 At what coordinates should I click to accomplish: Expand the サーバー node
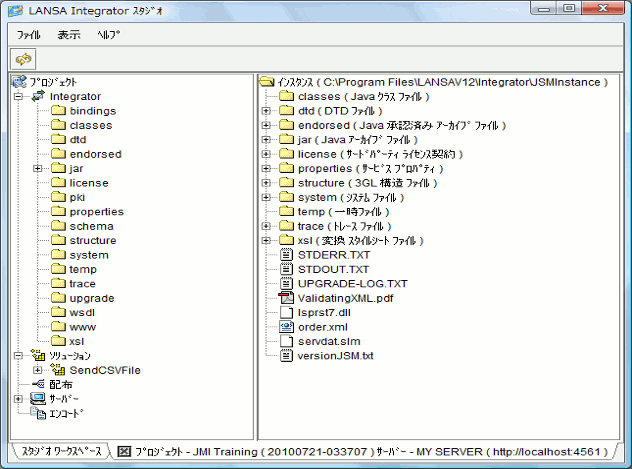(18, 399)
